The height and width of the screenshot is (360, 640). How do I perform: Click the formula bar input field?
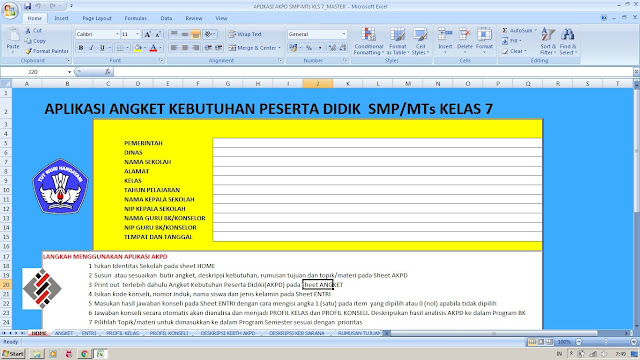click(373, 72)
